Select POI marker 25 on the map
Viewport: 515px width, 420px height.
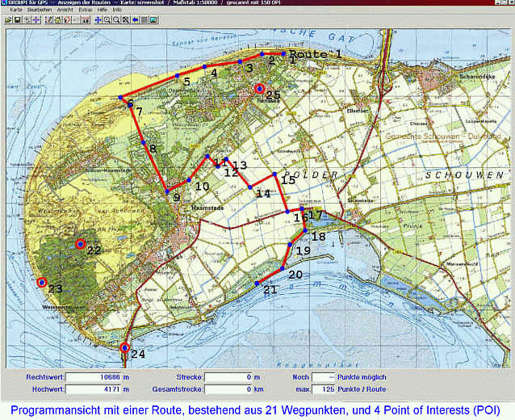259,89
